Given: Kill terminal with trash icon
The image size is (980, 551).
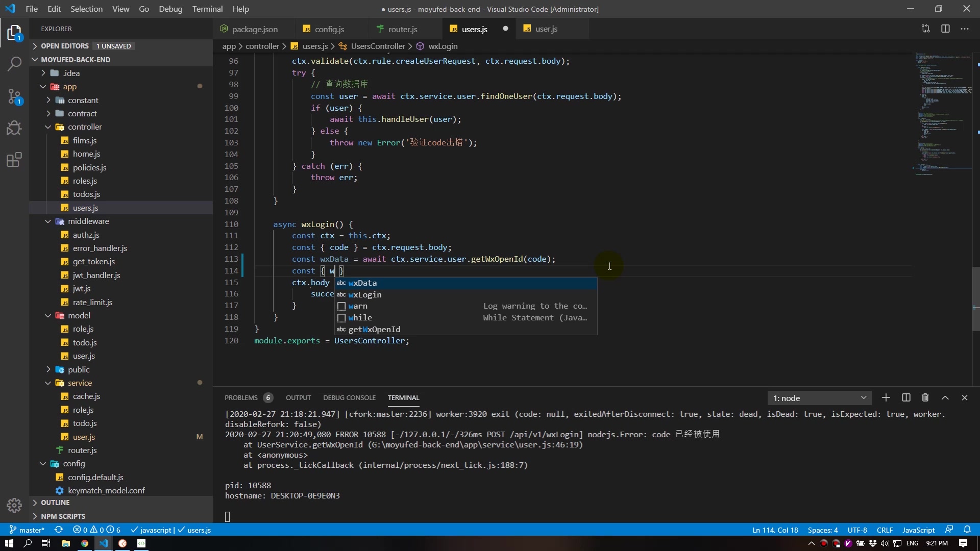Looking at the screenshot, I should (925, 398).
